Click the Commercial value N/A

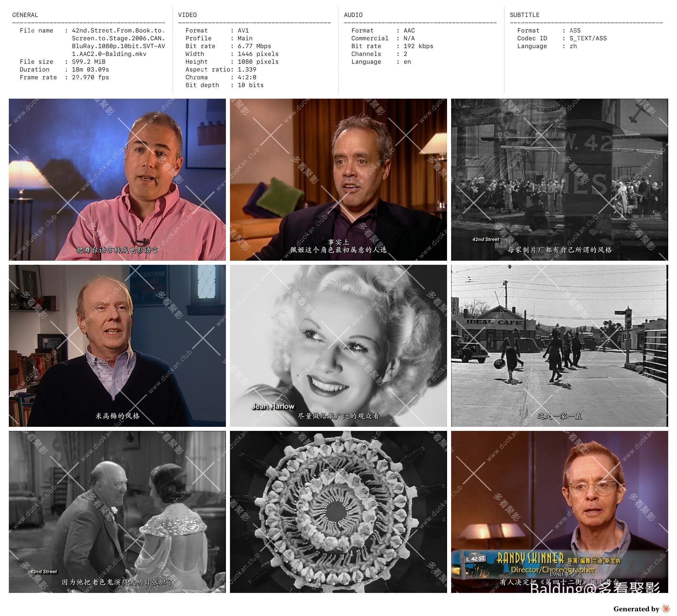[x=409, y=38]
